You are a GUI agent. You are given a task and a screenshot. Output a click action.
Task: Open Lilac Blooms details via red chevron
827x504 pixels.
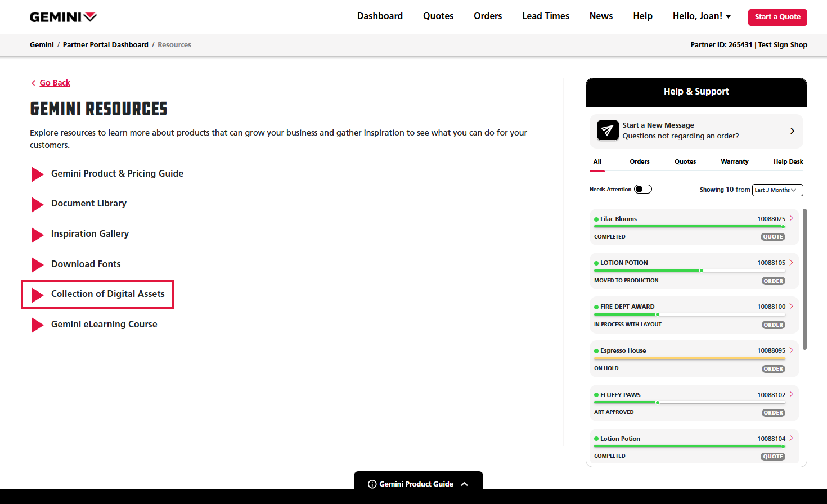pyautogui.click(x=791, y=218)
